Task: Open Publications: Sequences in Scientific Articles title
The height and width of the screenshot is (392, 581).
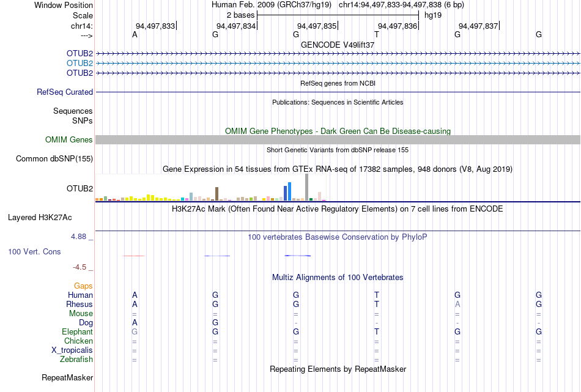Action: point(338,102)
